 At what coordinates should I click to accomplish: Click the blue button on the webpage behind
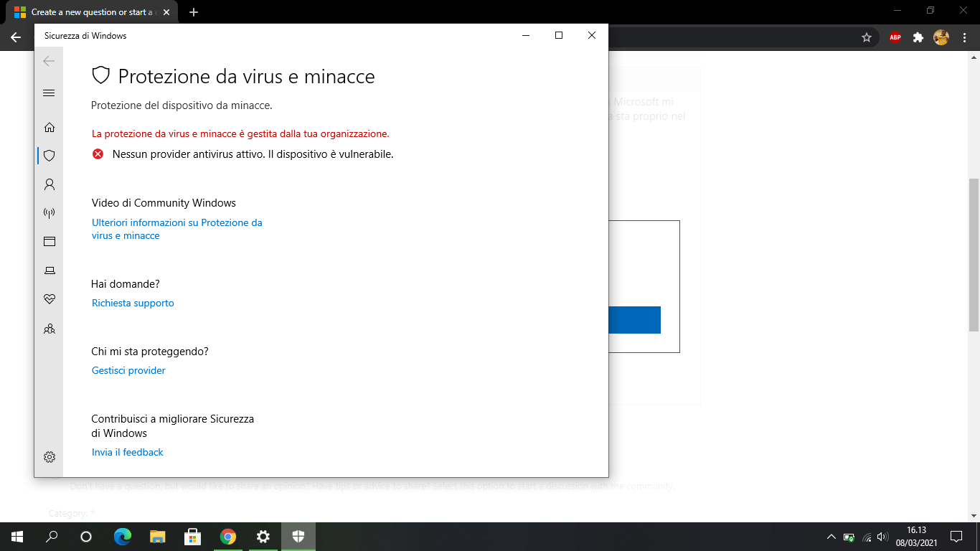[634, 319]
